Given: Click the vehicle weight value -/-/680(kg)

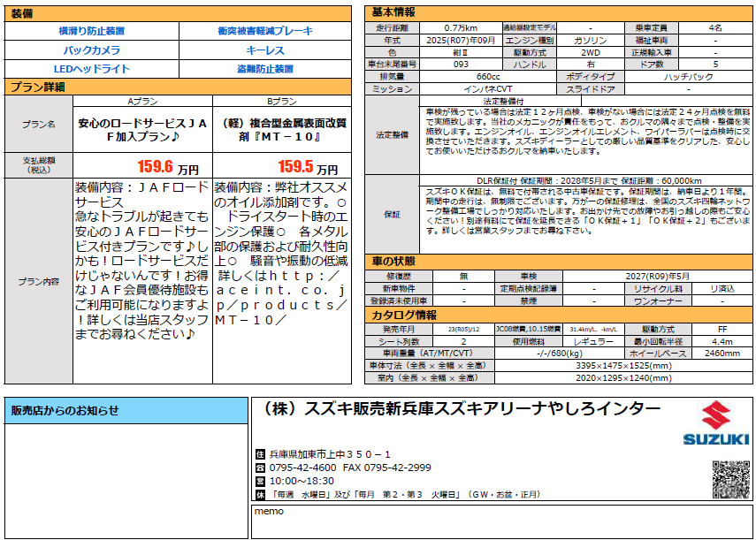Looking at the screenshot, I should [x=560, y=354].
